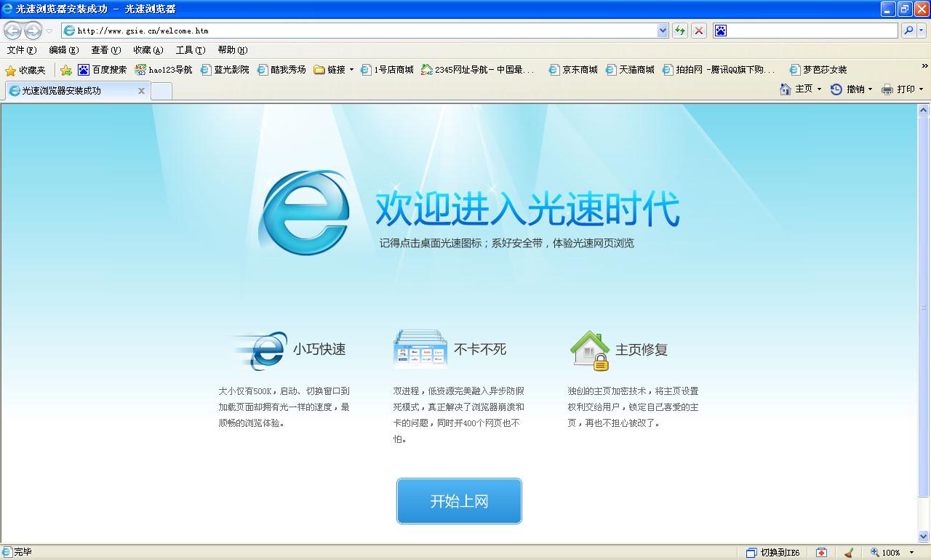The width and height of the screenshot is (931, 560).
Task: Click the 小巧快速 heading
Action: (319, 349)
